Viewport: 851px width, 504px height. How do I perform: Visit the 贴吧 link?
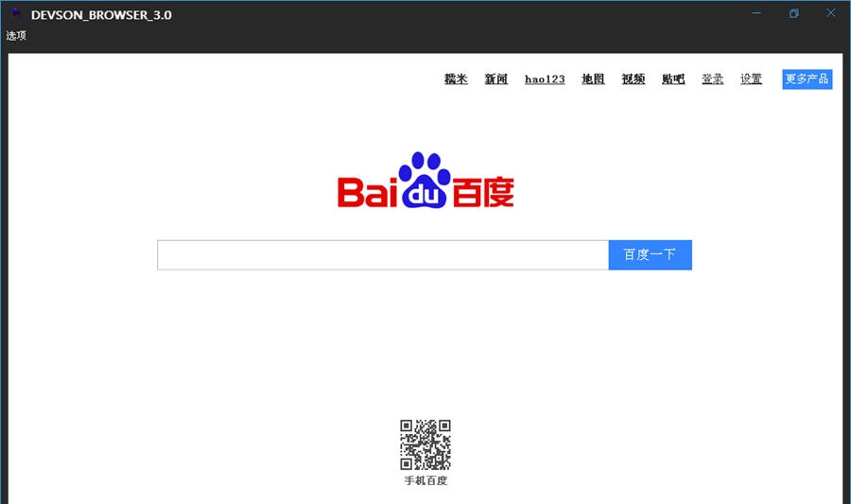(673, 79)
